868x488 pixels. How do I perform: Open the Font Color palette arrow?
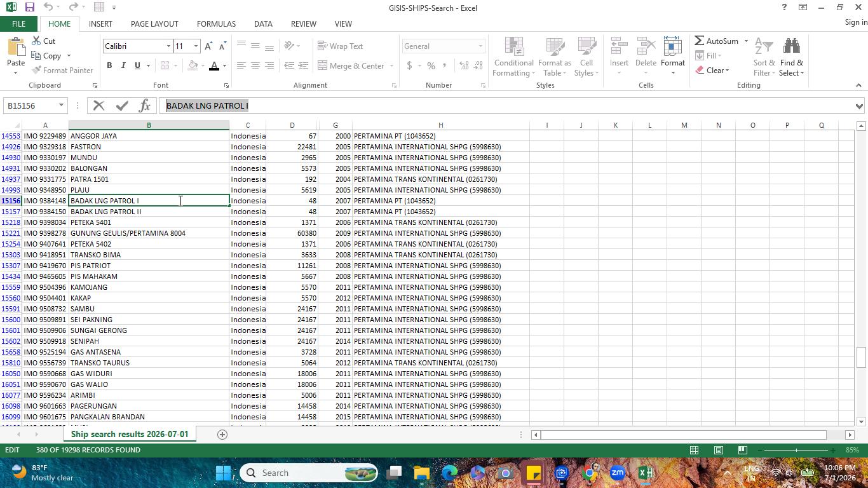[224, 66]
